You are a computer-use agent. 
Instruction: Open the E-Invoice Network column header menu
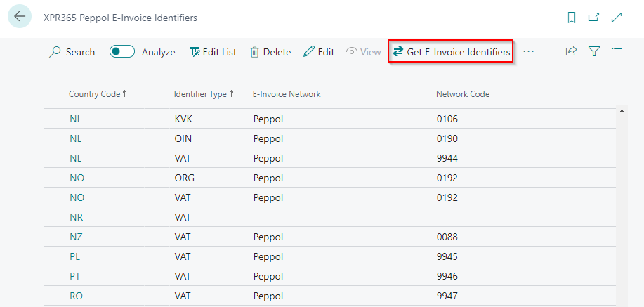pos(287,94)
